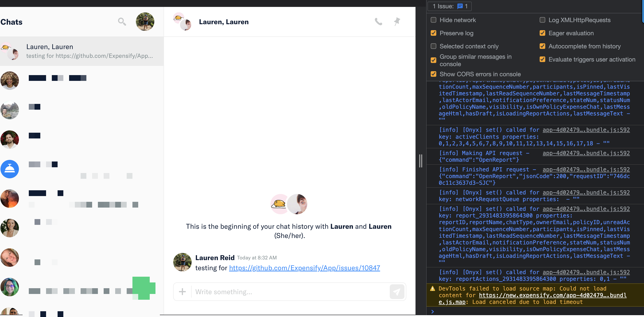Enable the Hide network checkbox

tap(433, 20)
